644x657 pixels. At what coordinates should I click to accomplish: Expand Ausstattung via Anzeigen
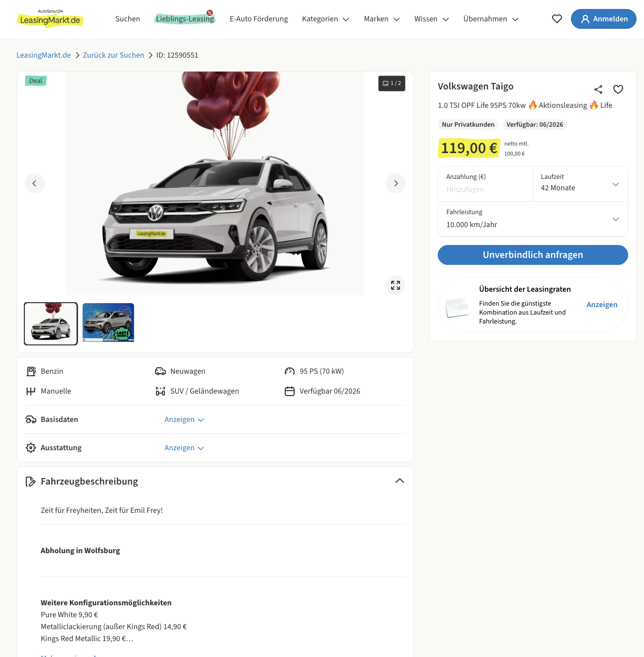coord(184,448)
